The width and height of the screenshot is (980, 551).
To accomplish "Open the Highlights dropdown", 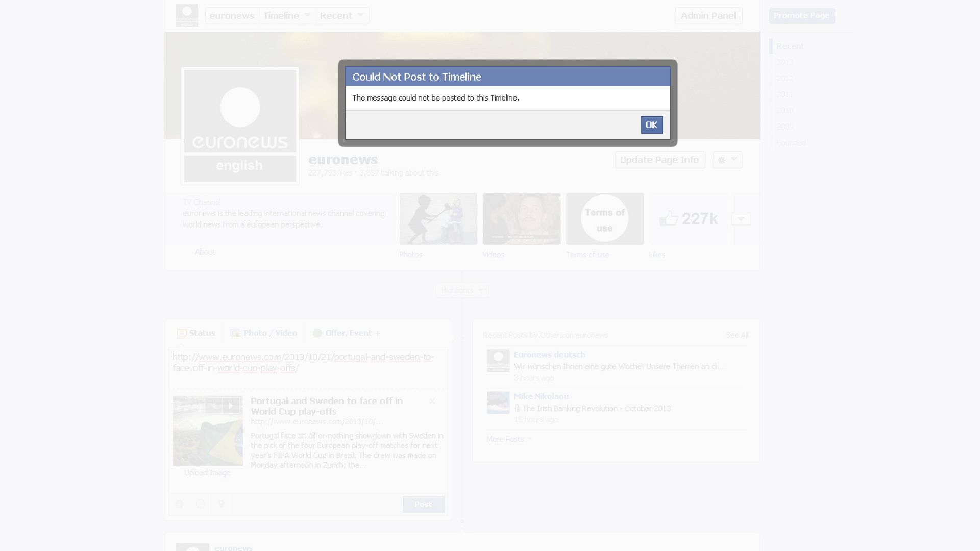I will (461, 290).
